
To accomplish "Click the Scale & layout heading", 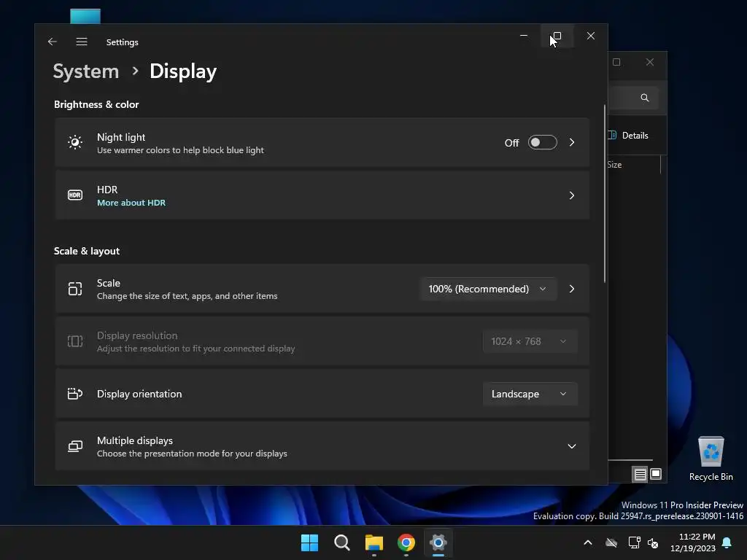I will point(87,251).
